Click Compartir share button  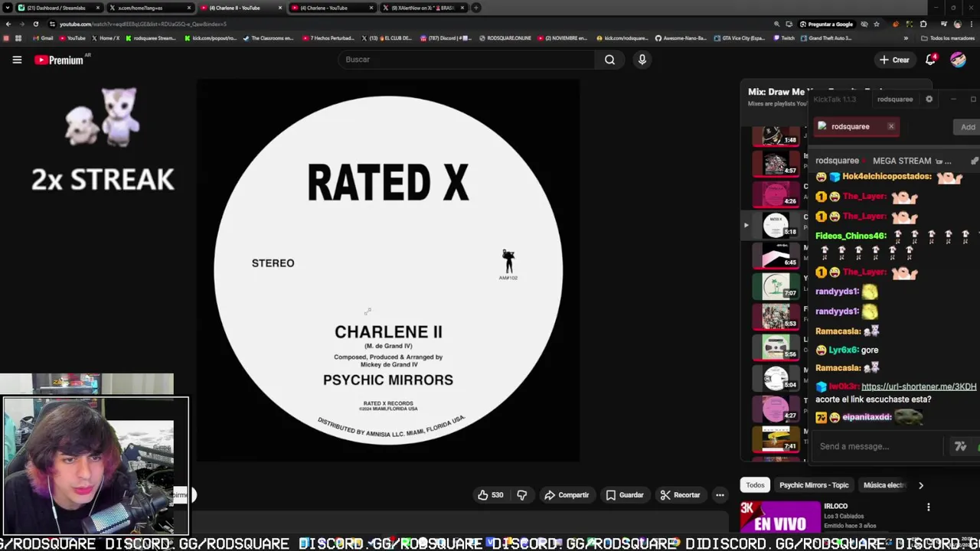(x=567, y=495)
